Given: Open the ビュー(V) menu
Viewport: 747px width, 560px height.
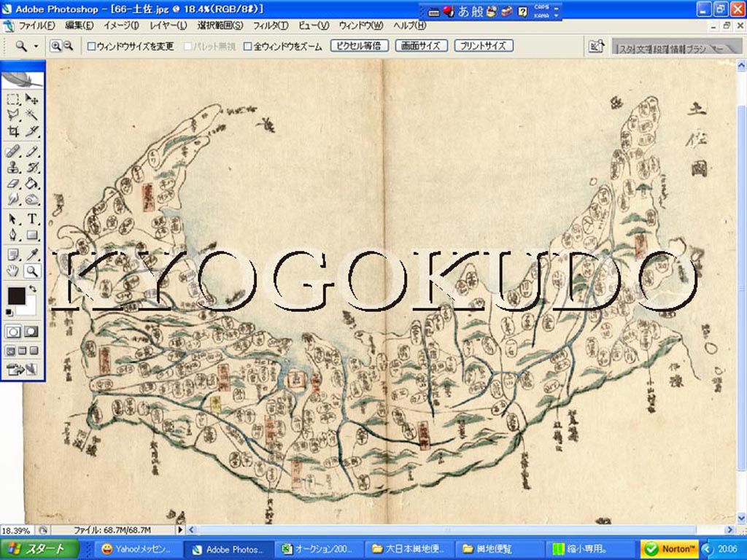Looking at the screenshot, I should click(x=314, y=26).
